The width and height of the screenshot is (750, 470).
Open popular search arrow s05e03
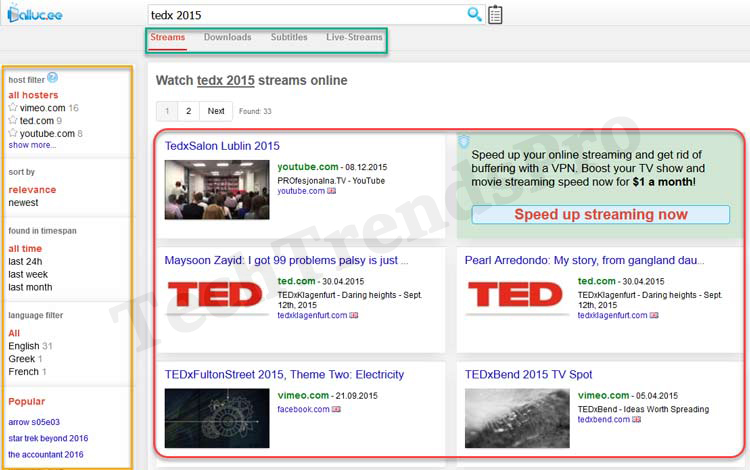(x=34, y=422)
